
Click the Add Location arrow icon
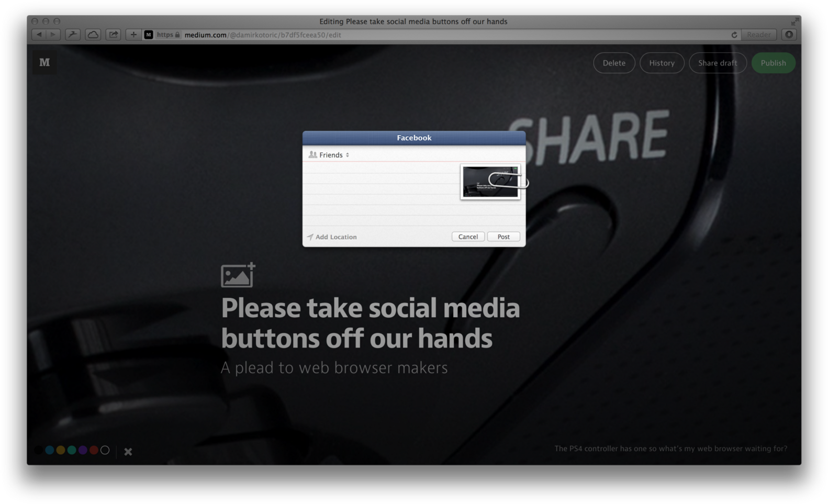[x=310, y=237]
